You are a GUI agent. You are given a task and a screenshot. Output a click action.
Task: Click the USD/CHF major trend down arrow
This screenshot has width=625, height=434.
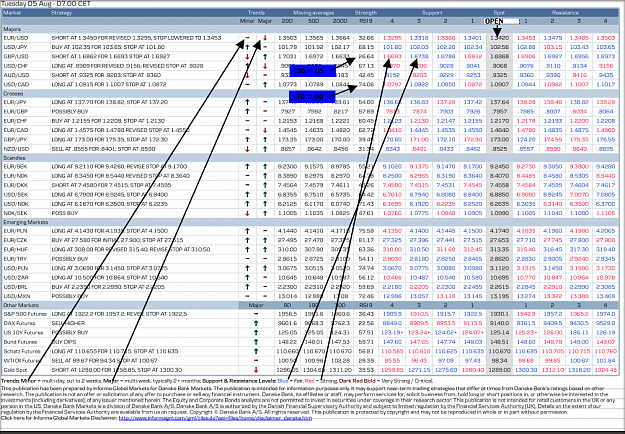coord(265,66)
